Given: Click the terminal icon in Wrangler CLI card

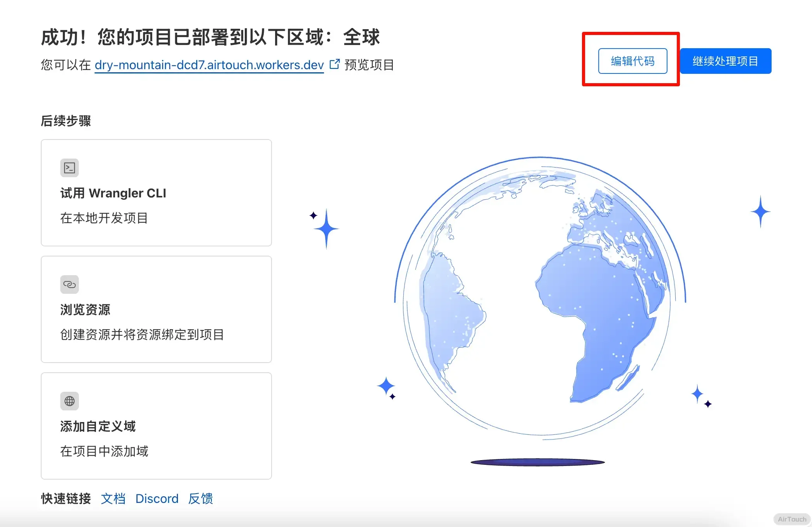Looking at the screenshot, I should click(x=70, y=168).
